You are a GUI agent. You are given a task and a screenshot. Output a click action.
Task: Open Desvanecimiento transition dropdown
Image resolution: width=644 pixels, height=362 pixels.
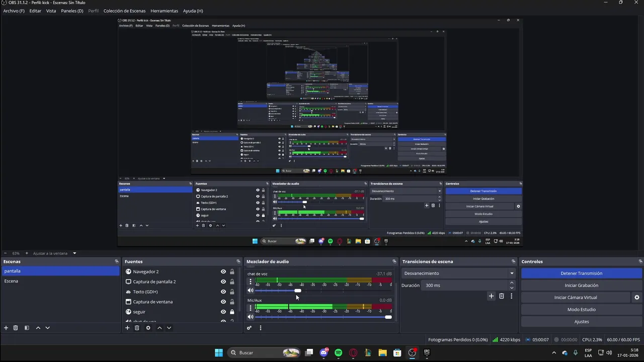pyautogui.click(x=459, y=274)
